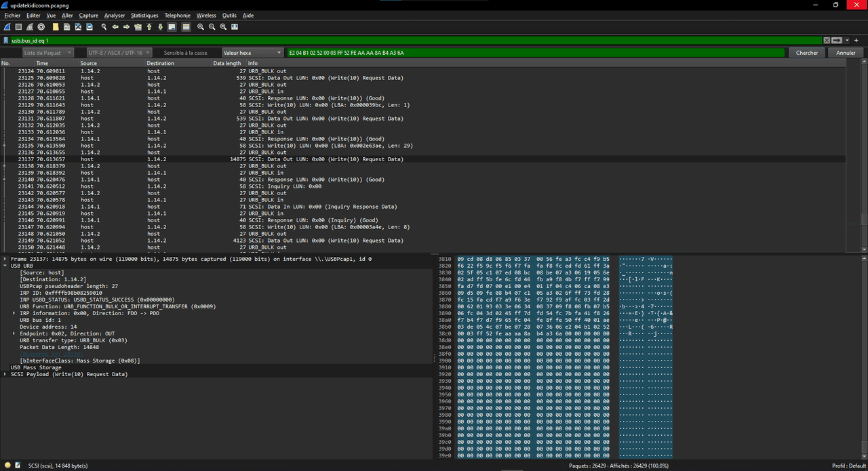The width and height of the screenshot is (868, 471).
Task: Click the reload capture file icon
Action: tap(90, 27)
